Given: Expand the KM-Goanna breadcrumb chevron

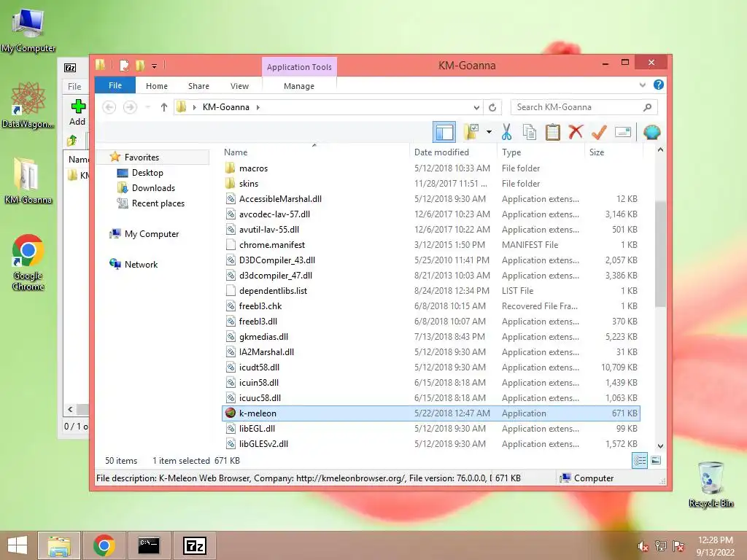Looking at the screenshot, I should coord(258,107).
